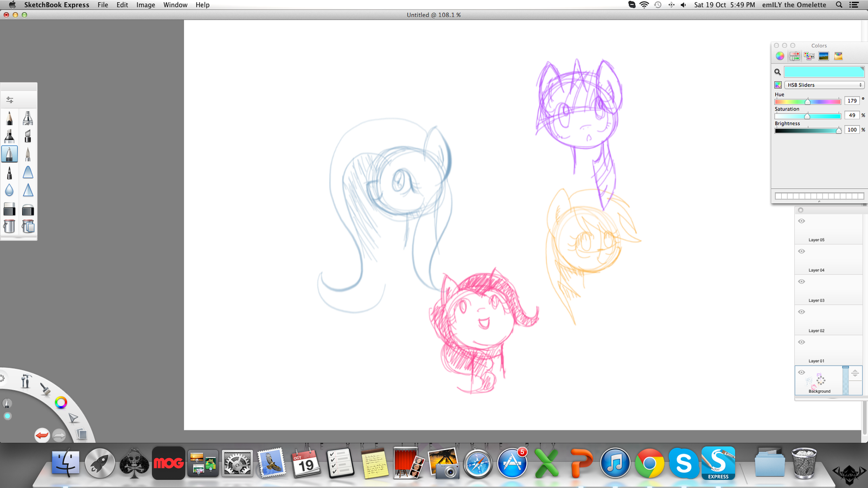Select the rounded Smear brush
This screenshot has width=868, height=488.
coord(28,172)
